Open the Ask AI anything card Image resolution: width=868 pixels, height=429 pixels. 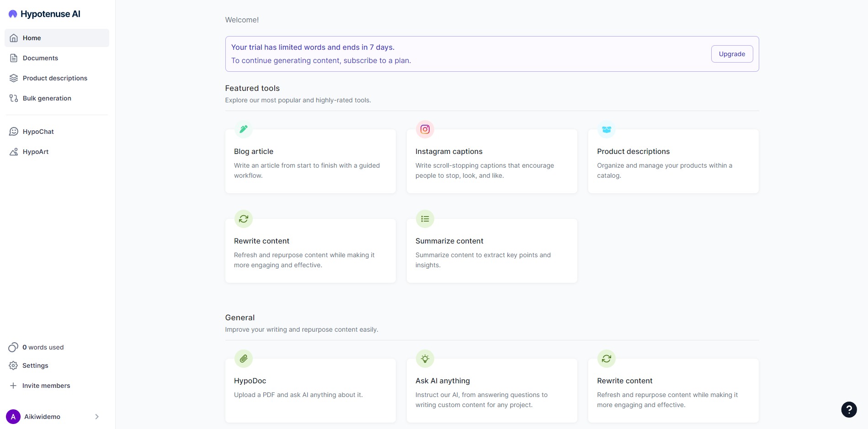click(492, 391)
